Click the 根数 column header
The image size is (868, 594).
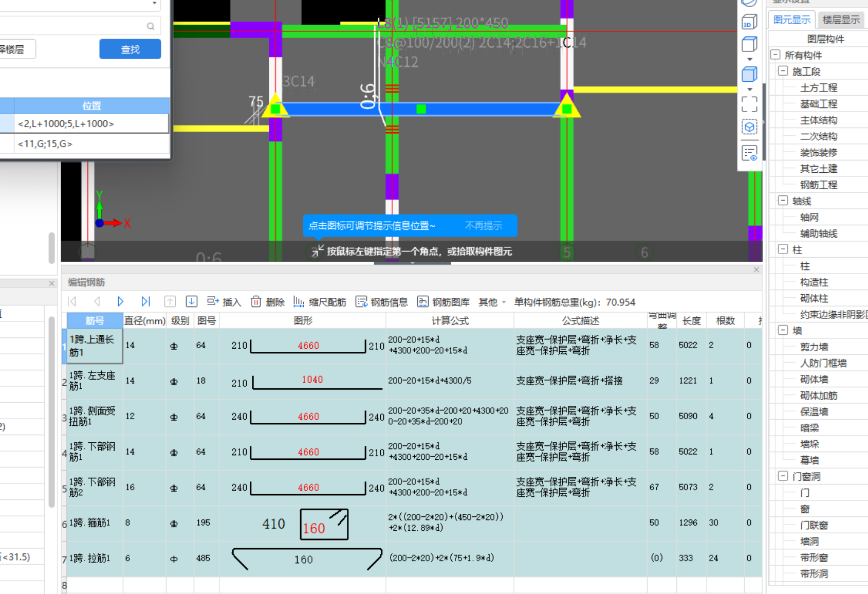(x=725, y=320)
